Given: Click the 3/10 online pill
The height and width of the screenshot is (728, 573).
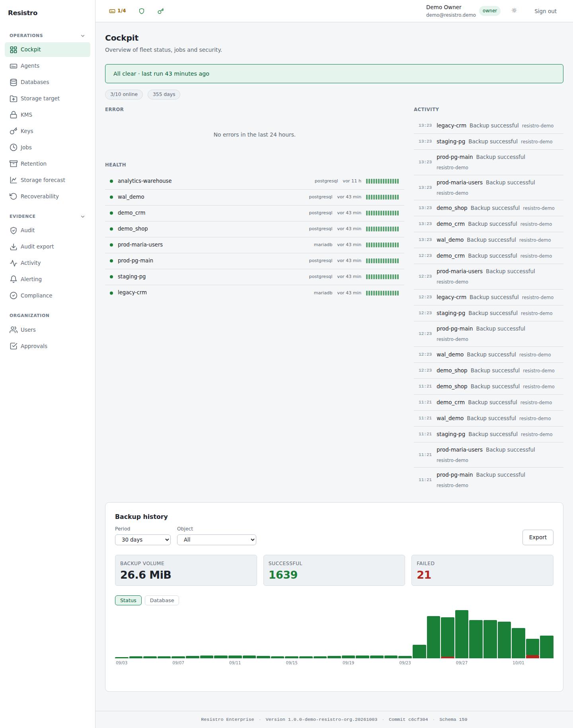Looking at the screenshot, I should (124, 95).
